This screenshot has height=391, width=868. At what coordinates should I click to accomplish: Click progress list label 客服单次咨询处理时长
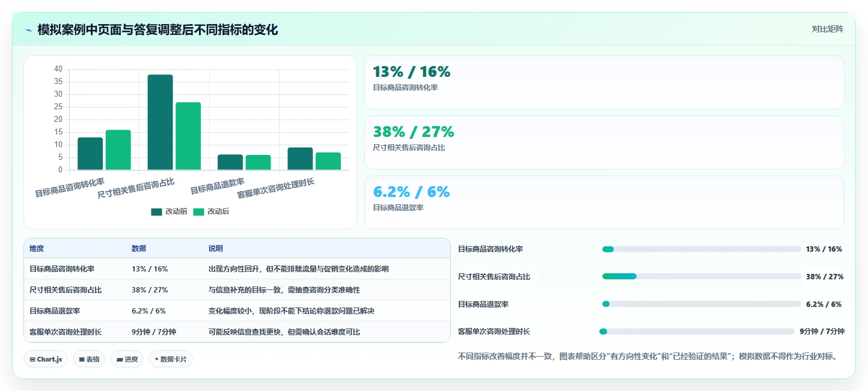[494, 332]
